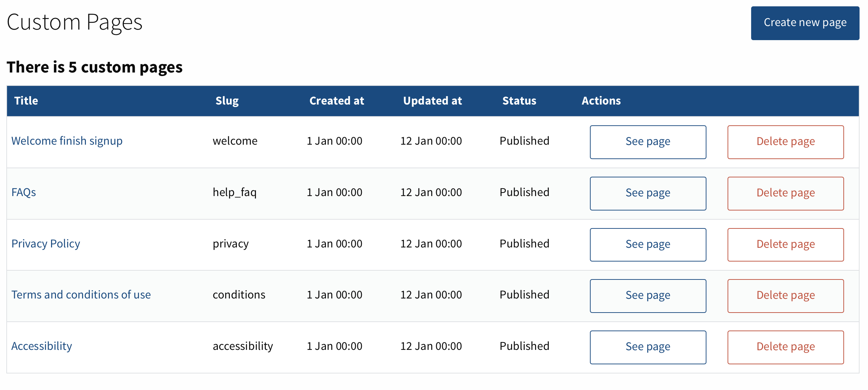Delete the Accessibility page
The image size is (868, 390).
[785, 347]
